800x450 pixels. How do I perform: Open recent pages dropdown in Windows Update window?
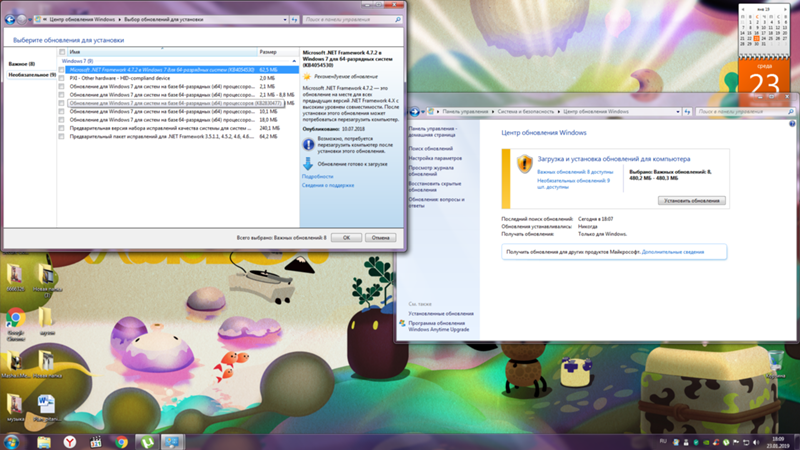[x=423, y=112]
